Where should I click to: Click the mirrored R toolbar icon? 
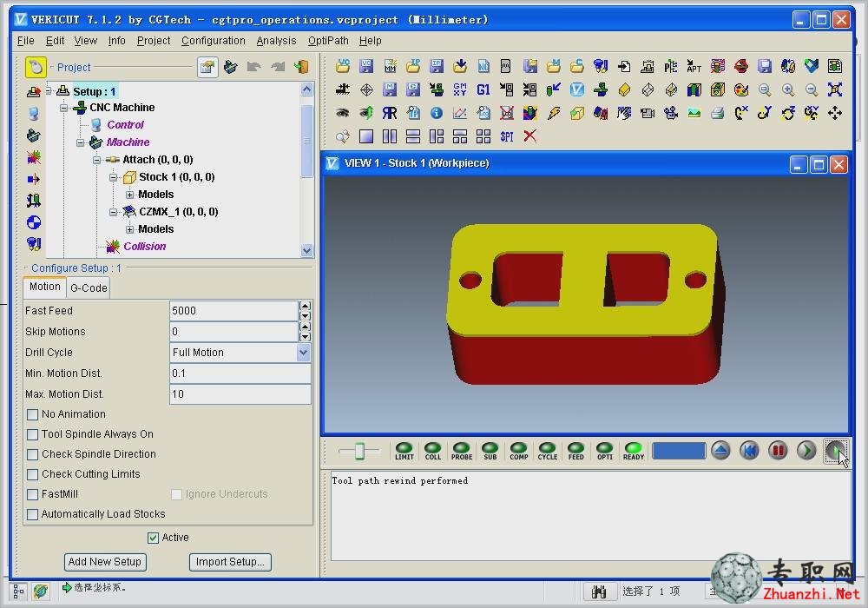click(390, 113)
